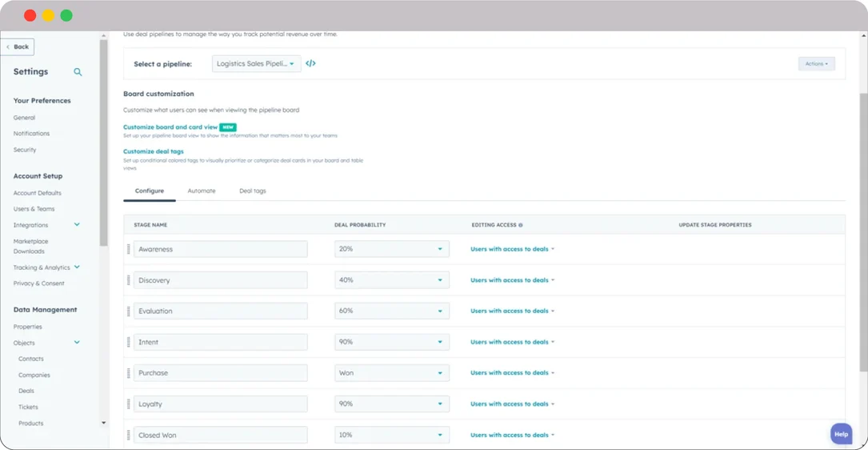The width and height of the screenshot is (868, 450).
Task: Expand the Integrations sidebar section
Action: [x=77, y=224]
